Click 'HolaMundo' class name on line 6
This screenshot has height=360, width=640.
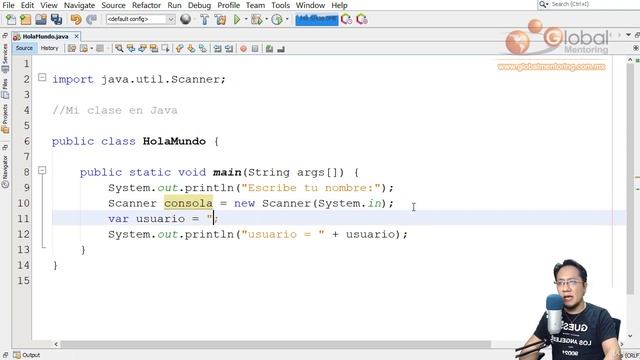174,141
